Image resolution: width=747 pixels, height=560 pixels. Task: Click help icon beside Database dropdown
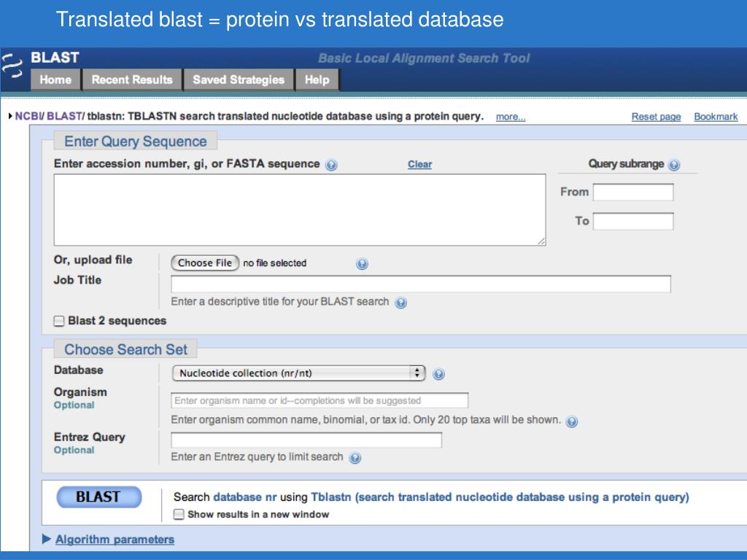[438, 374]
